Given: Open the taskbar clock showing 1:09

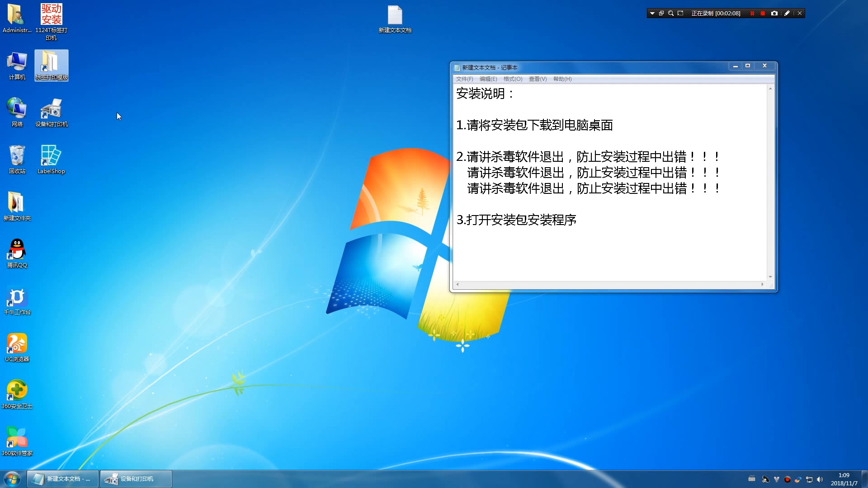Looking at the screenshot, I should click(844, 479).
